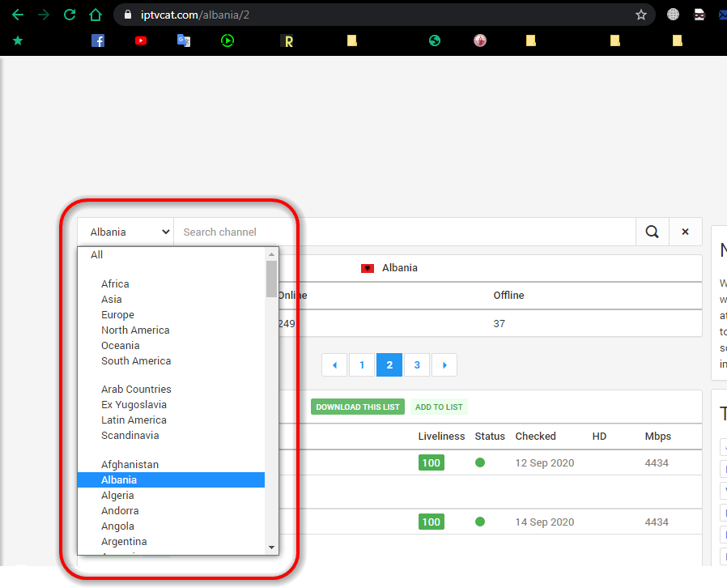The width and height of the screenshot is (727, 588).
Task: Open the YouTube bookmark icon
Action: [x=142, y=40]
